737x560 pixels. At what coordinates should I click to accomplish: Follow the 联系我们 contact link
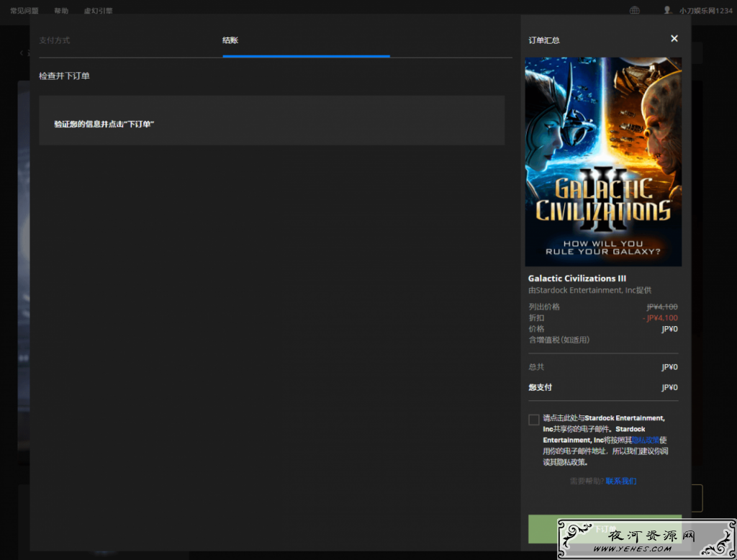621,481
